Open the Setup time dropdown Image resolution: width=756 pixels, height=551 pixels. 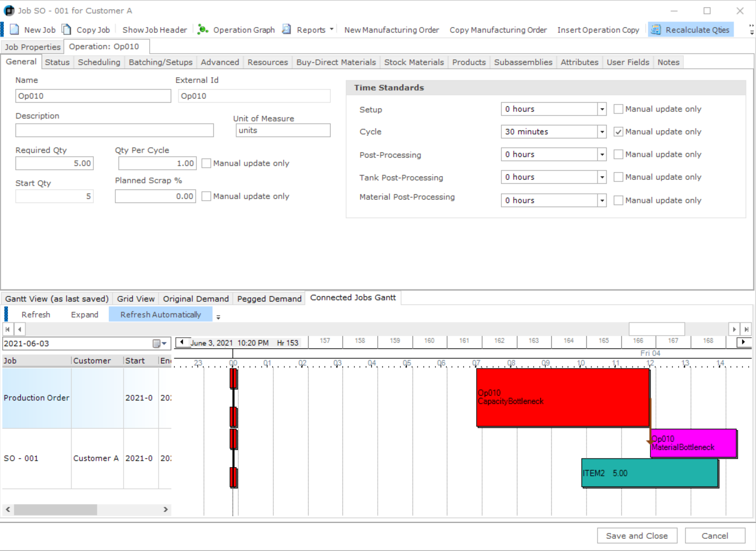[x=602, y=109]
